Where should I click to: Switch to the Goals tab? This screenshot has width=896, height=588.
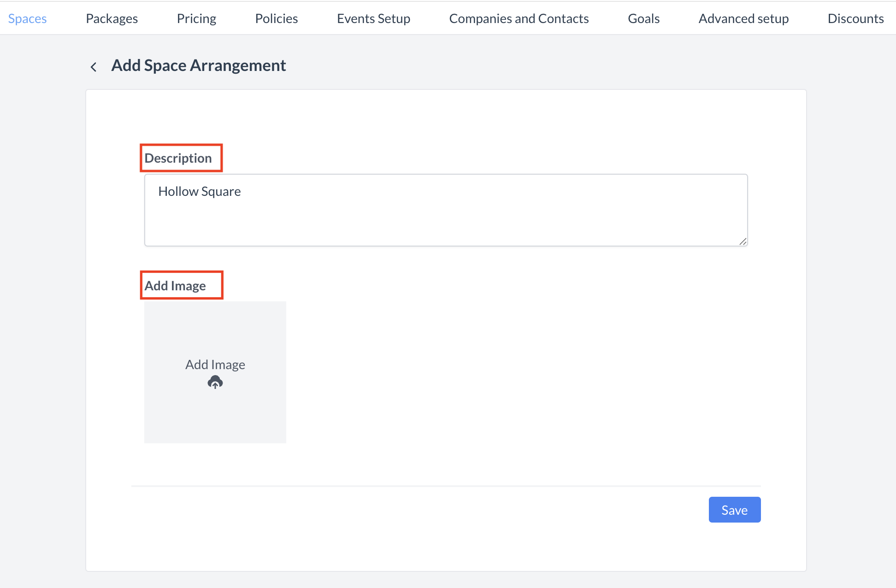[x=643, y=18]
